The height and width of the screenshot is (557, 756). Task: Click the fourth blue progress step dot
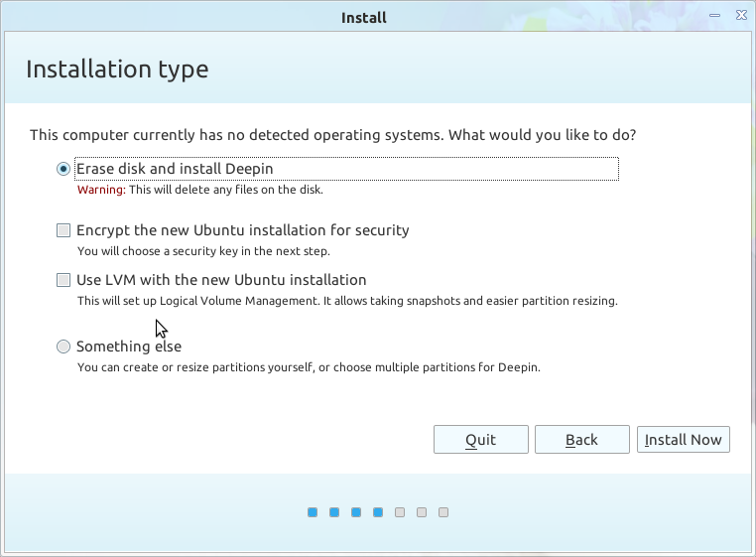coord(378,512)
